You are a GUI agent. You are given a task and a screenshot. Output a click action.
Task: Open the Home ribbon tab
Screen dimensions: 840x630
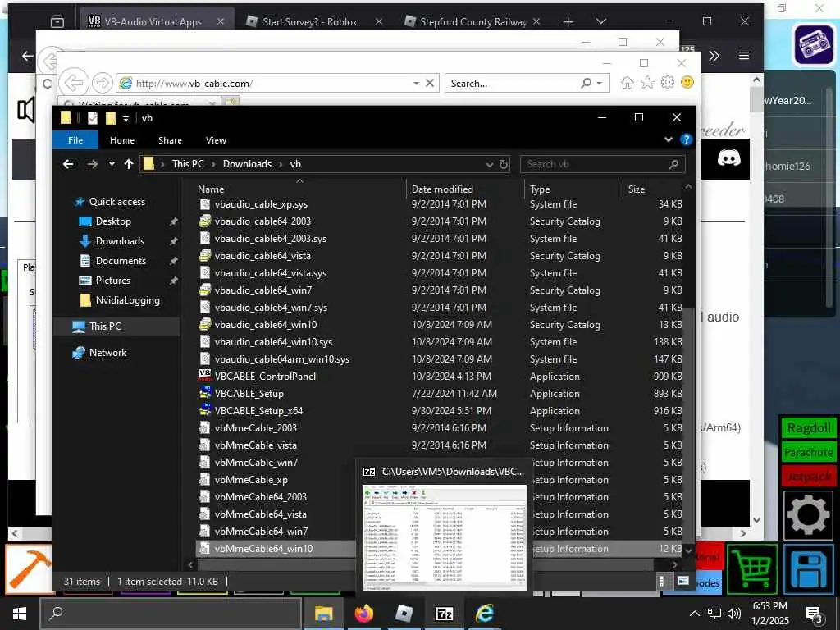point(122,140)
